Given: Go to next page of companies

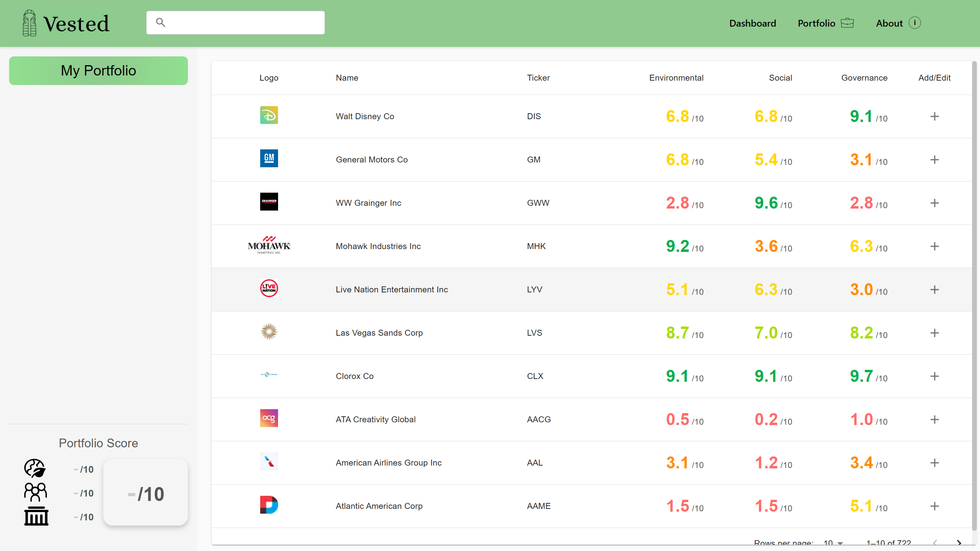Looking at the screenshot, I should 959,543.
